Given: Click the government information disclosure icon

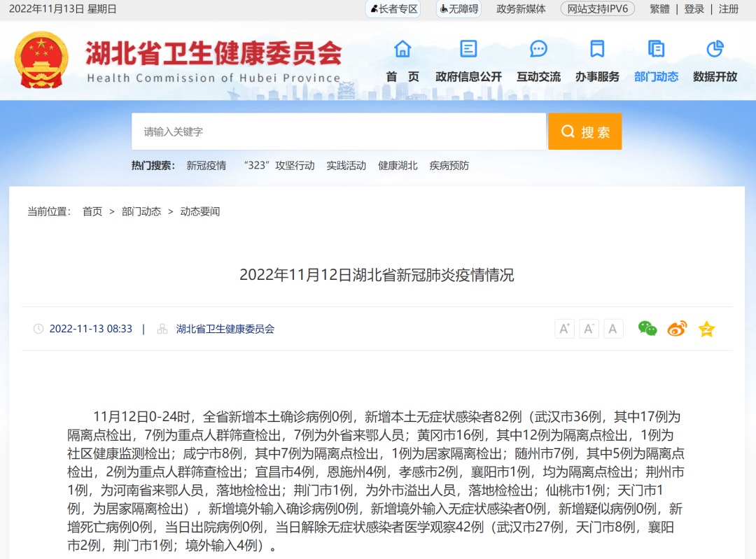Looking at the screenshot, I should pos(468,49).
